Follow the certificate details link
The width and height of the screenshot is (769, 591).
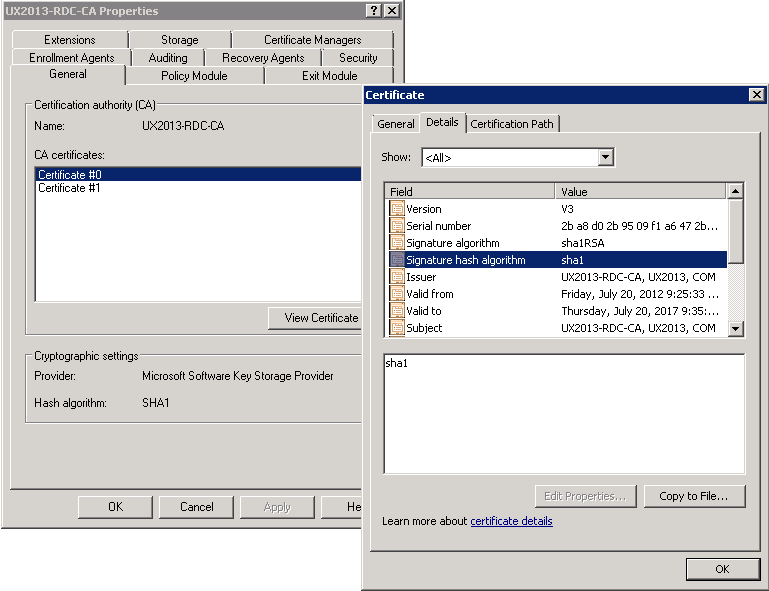click(511, 521)
